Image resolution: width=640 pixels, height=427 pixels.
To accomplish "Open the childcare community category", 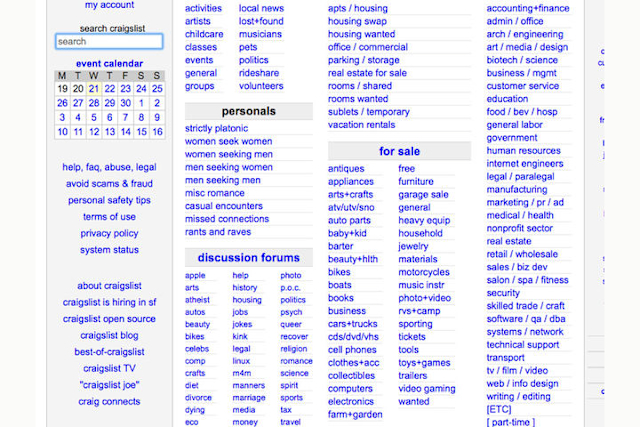I will coord(204,34).
